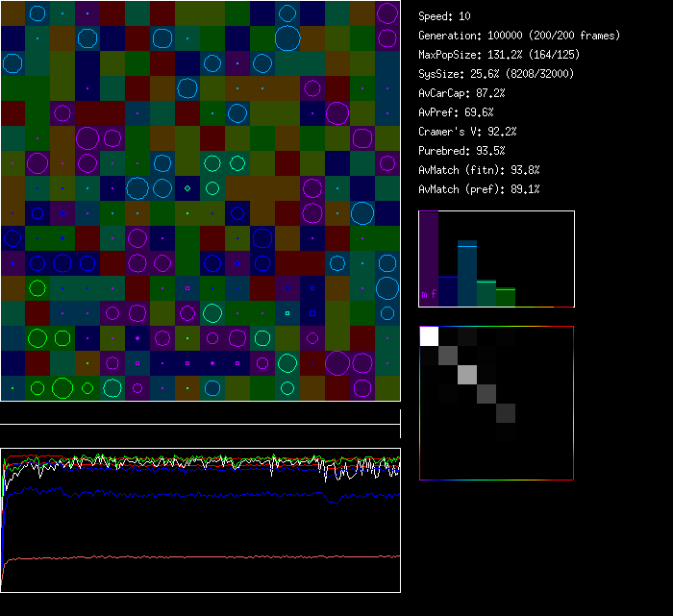
Task: Click the AvMatch (fitn) statistic
Action: pos(479,170)
